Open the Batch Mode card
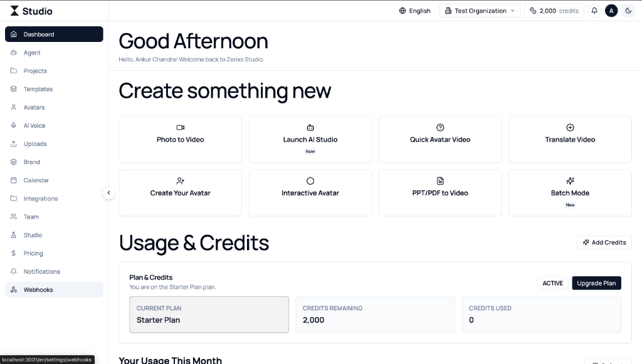This screenshot has width=642, height=364. tap(570, 193)
